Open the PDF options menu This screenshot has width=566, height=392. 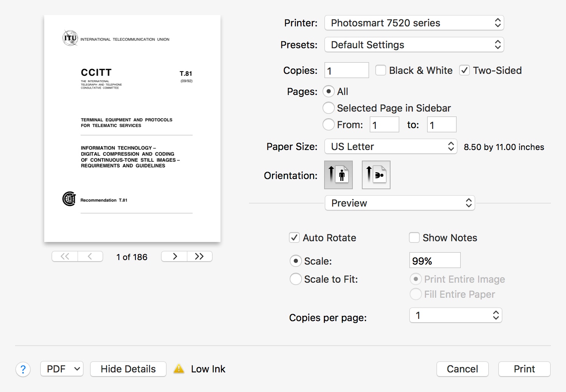62,369
